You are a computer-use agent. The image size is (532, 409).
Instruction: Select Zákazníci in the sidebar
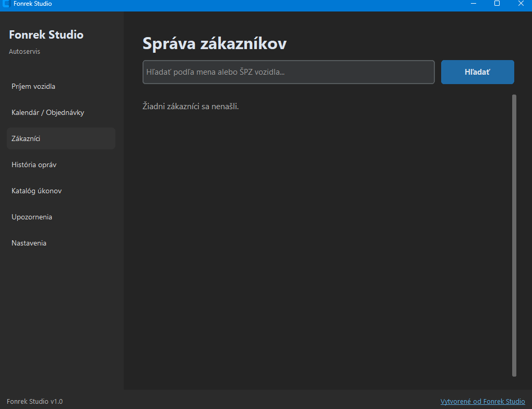tap(61, 138)
